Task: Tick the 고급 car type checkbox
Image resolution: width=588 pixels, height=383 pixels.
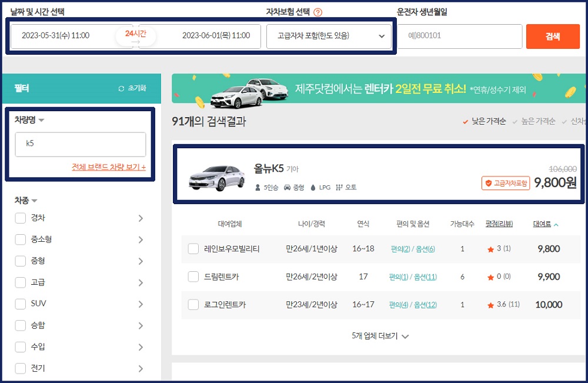Action: click(20, 282)
